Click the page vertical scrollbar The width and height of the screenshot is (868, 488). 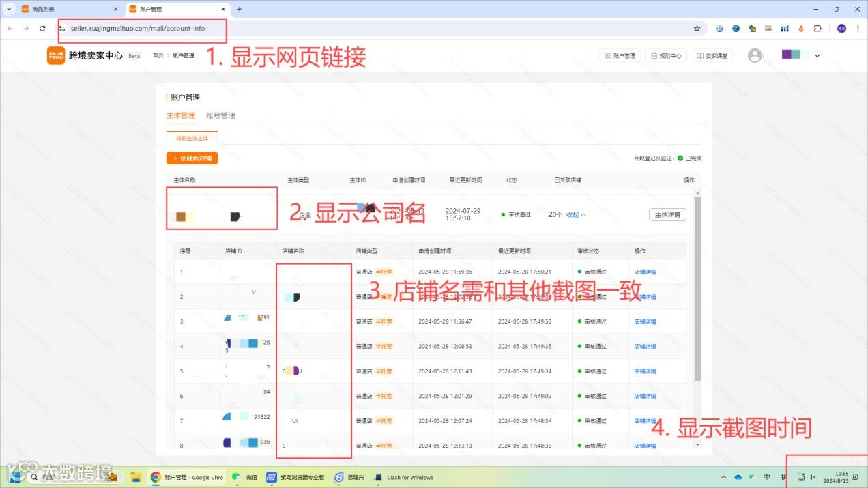(x=697, y=288)
